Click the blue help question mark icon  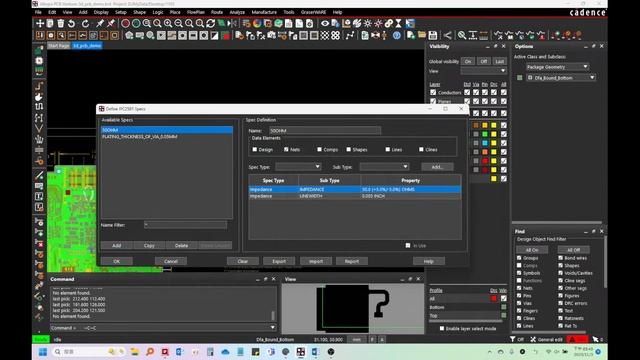(397, 36)
